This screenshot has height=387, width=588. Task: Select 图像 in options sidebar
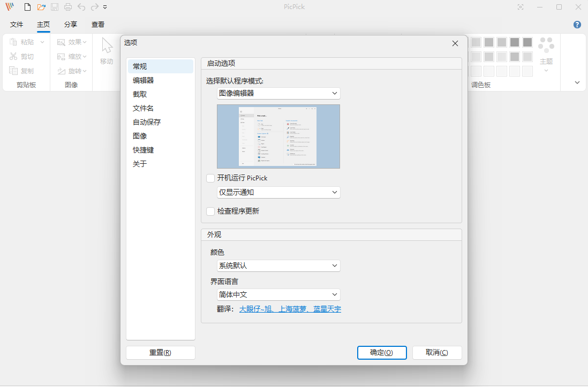(161, 136)
